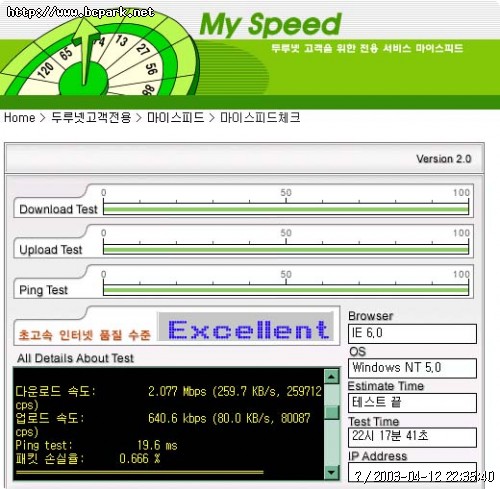Click the Ping Test label
Viewport: 500px width, 489px height.
pyautogui.click(x=43, y=290)
